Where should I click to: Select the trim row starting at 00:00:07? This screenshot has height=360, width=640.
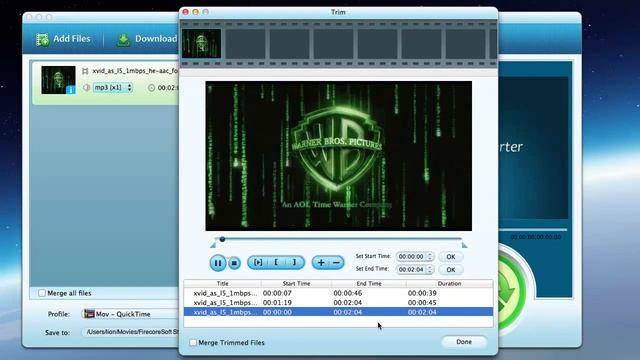point(338,293)
